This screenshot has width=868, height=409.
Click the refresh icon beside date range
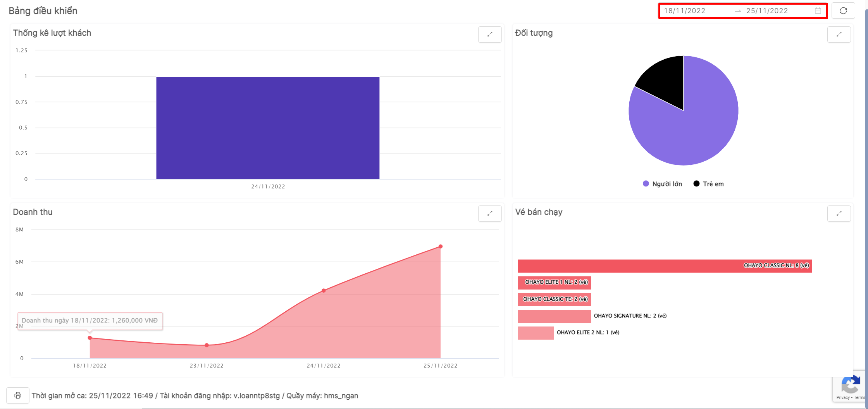(843, 11)
